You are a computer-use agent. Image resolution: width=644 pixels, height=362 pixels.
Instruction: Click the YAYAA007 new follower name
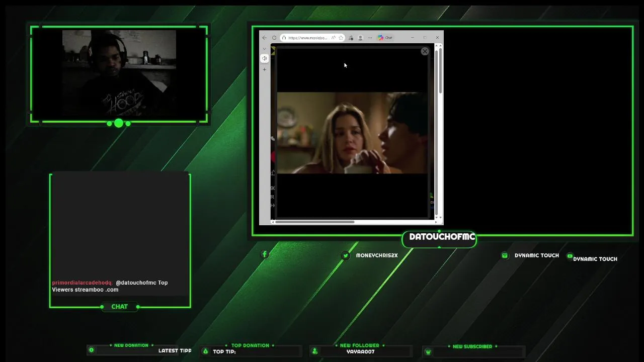click(361, 352)
